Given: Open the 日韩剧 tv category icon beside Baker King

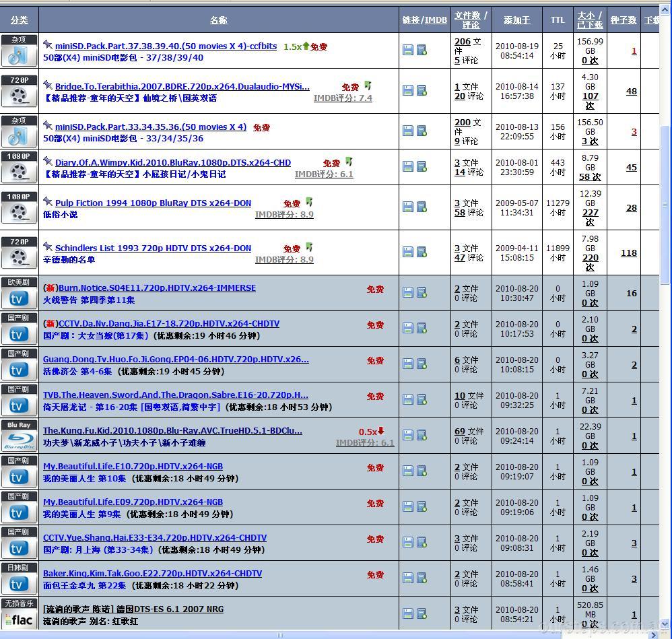Looking at the screenshot, I should click(19, 578).
